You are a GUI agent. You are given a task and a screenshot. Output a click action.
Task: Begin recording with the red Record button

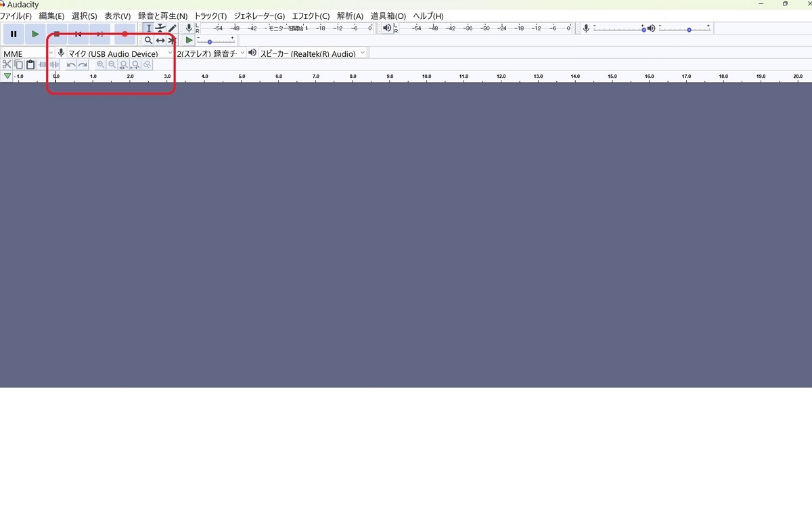[x=125, y=34]
